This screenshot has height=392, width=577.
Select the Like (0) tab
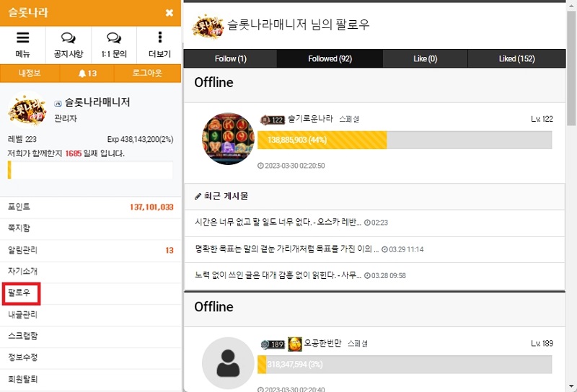coord(425,59)
